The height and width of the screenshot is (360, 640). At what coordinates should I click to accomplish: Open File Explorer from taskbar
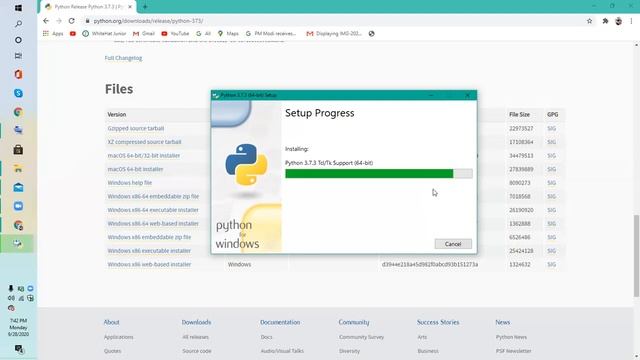(x=18, y=169)
